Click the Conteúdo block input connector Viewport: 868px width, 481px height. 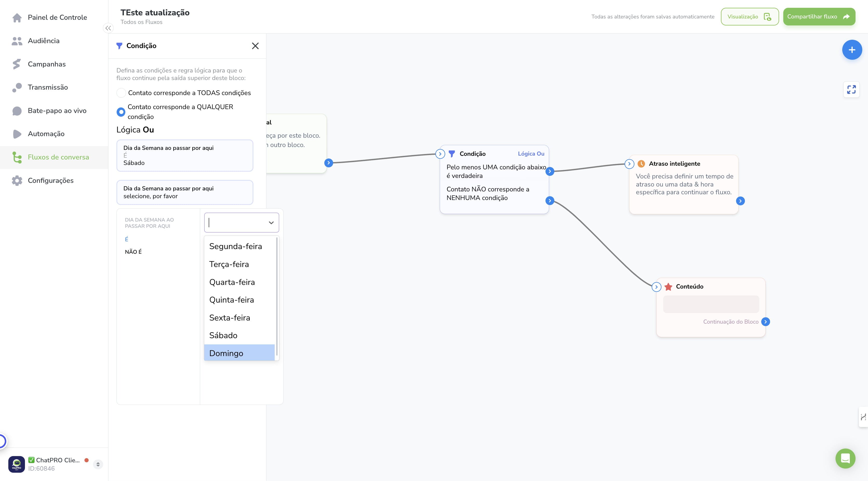point(656,287)
